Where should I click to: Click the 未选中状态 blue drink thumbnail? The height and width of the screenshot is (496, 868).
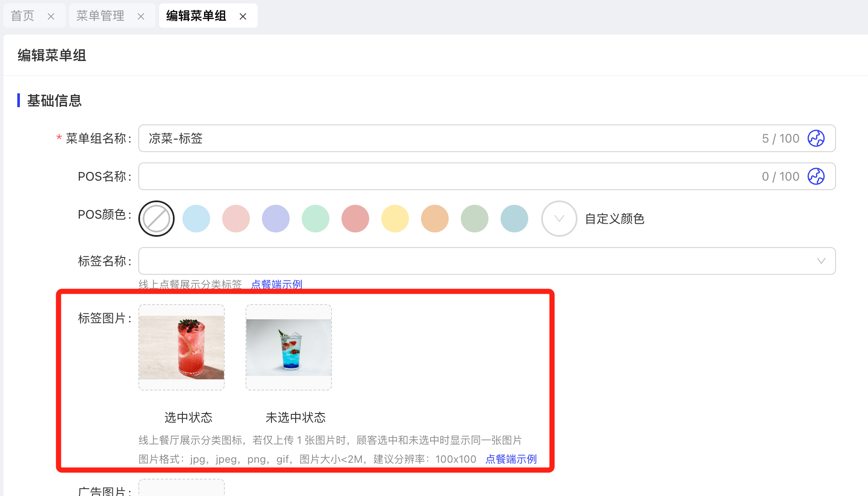coord(289,347)
